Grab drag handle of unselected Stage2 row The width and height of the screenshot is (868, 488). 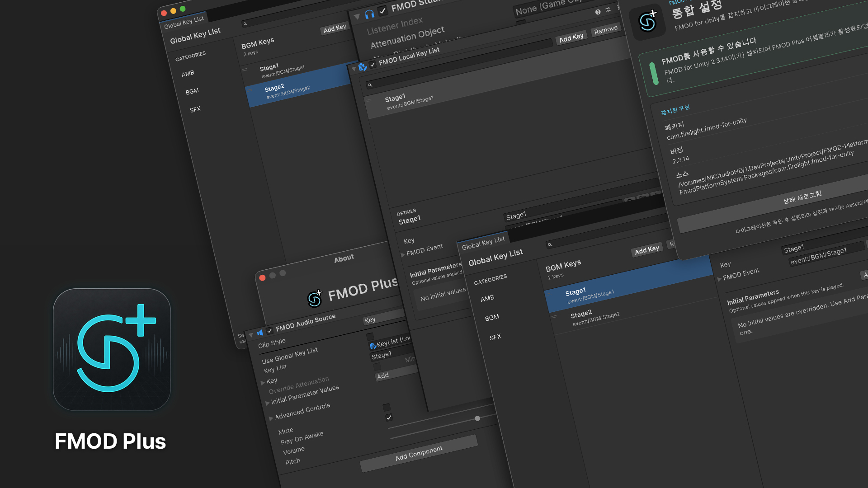pos(554,317)
